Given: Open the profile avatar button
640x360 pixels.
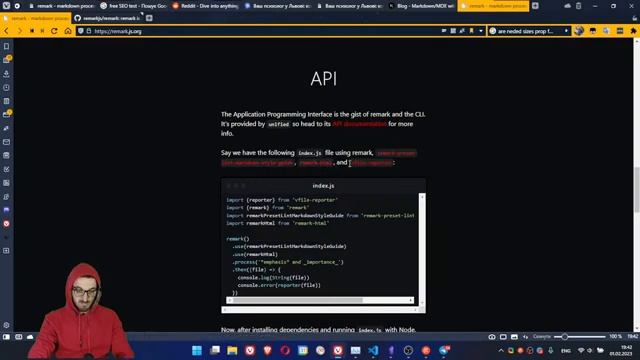Looking at the screenshot, I should tap(579, 31).
